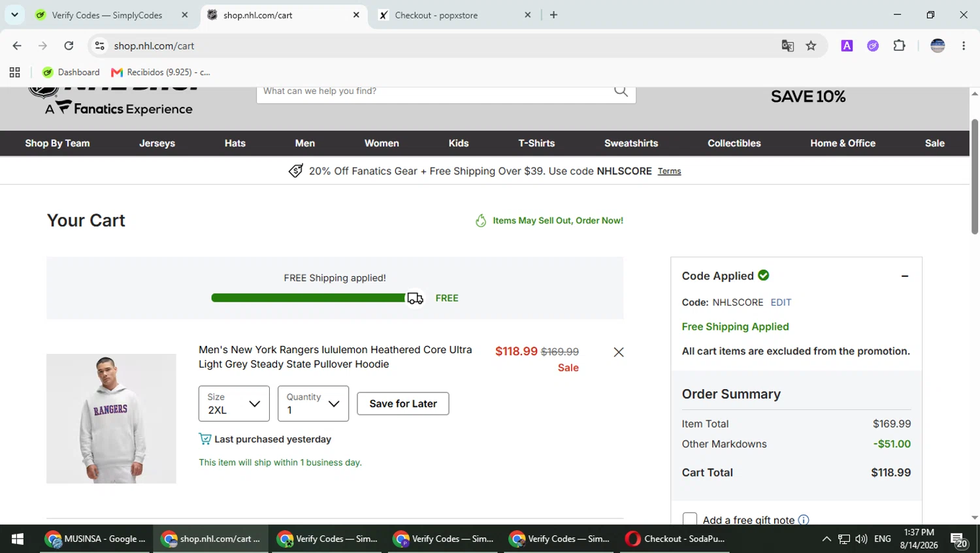Image resolution: width=980 pixels, height=553 pixels.
Task: Open the Terms link in promo banner
Action: (669, 171)
